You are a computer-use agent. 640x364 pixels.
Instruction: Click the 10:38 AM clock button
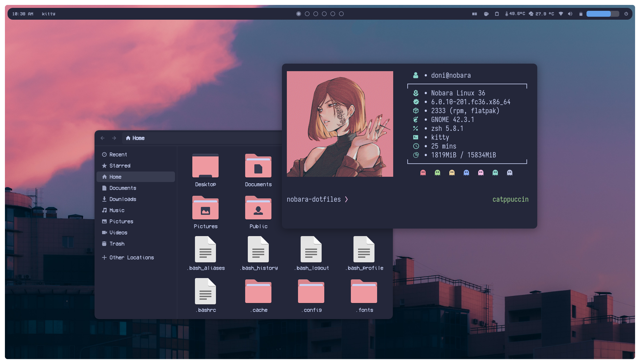pos(23,14)
